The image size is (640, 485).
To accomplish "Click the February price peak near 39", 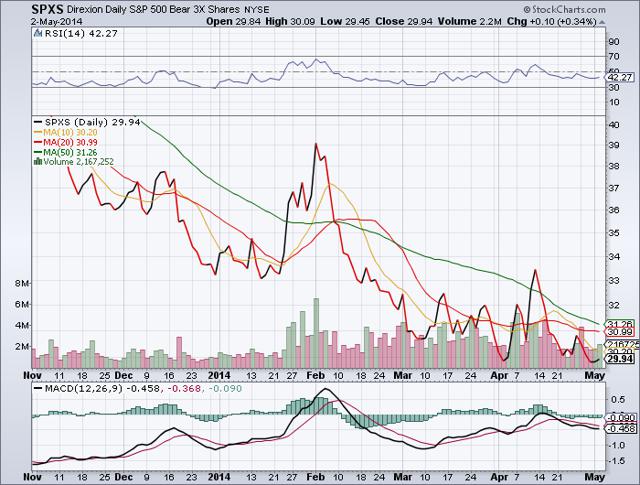I will (316, 144).
